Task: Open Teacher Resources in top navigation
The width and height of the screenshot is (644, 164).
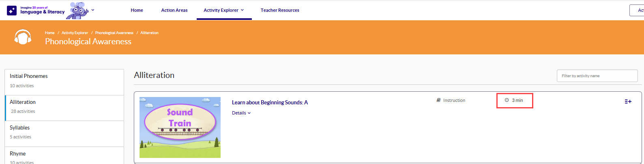Action: coord(280,10)
